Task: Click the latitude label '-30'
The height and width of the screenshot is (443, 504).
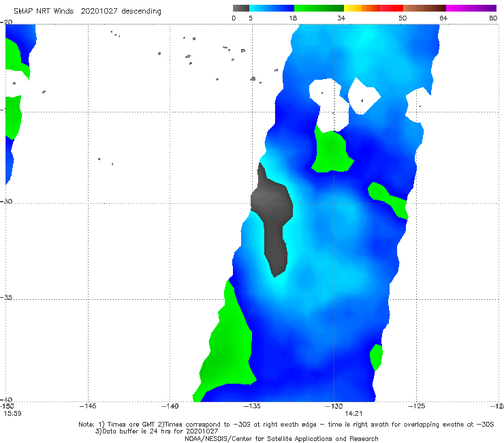Action: point(6,201)
